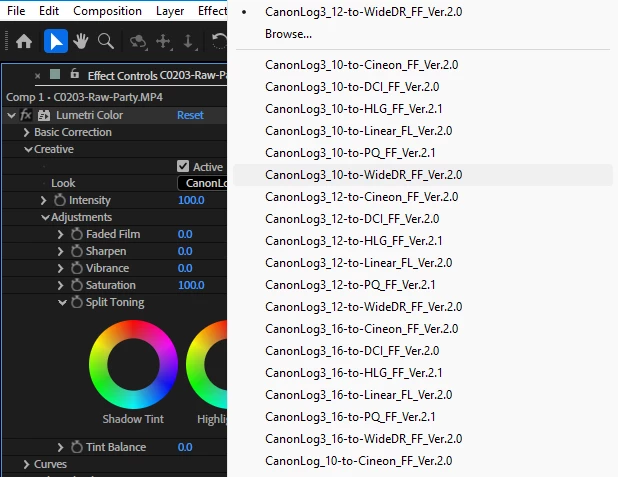Select the Rotation tool
Screen dimensions: 618x477
click(219, 41)
